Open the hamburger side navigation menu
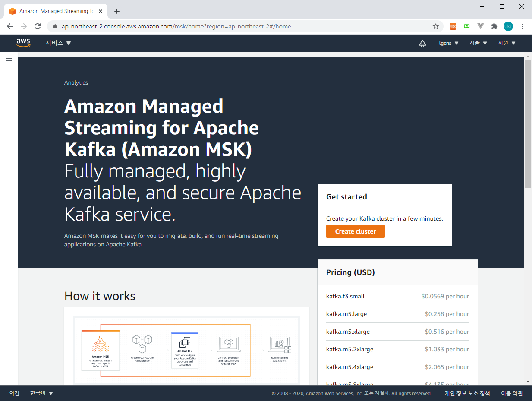Image resolution: width=532 pixels, height=401 pixels. coord(9,61)
